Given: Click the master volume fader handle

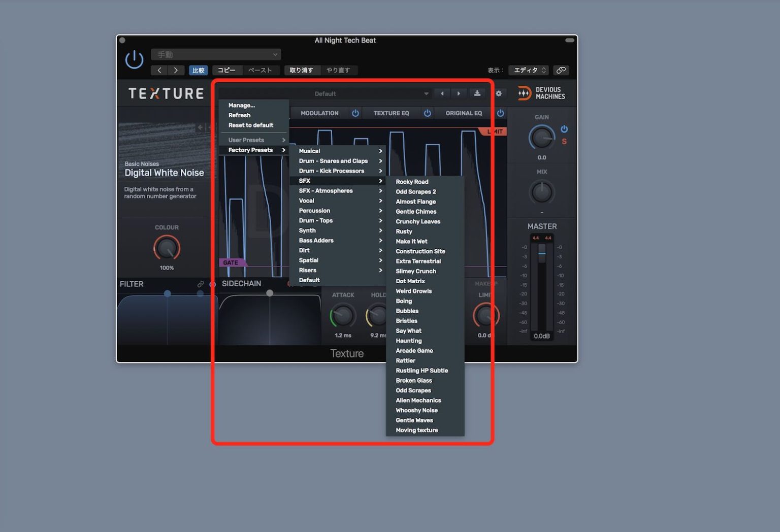Looking at the screenshot, I should 542,252.
